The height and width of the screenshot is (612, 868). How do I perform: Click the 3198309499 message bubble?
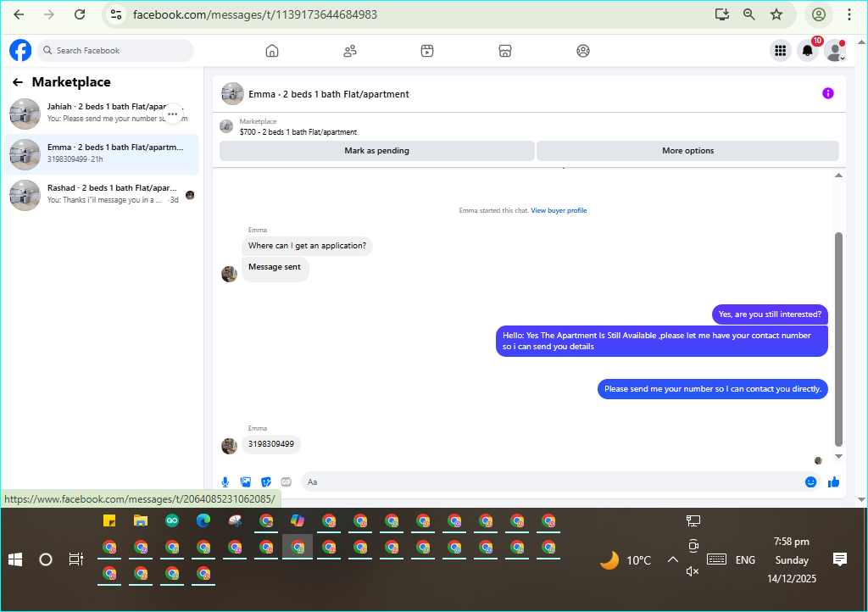pos(270,444)
